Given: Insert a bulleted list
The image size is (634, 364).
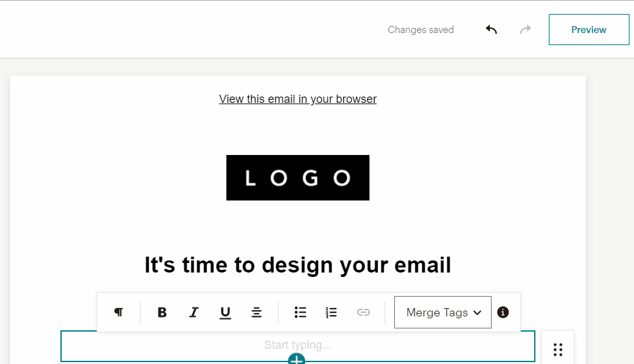Looking at the screenshot, I should tap(300, 313).
